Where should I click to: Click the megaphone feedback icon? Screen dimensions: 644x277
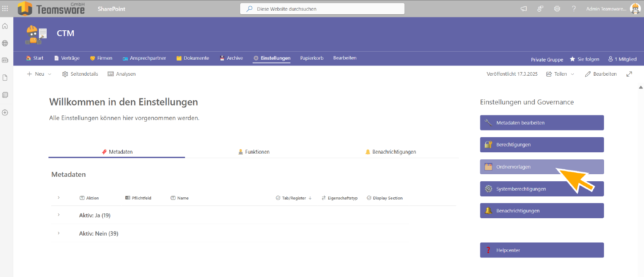523,9
